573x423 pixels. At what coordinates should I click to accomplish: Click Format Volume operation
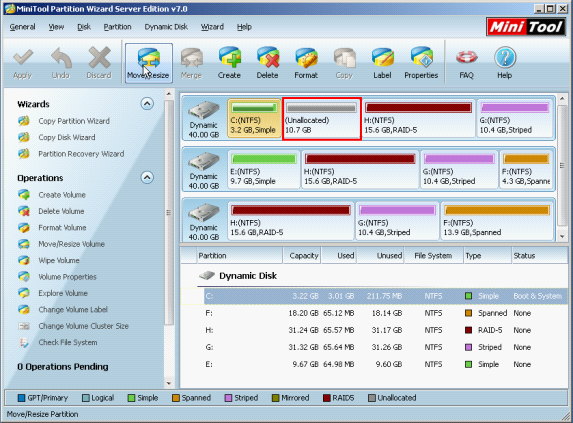pos(62,228)
